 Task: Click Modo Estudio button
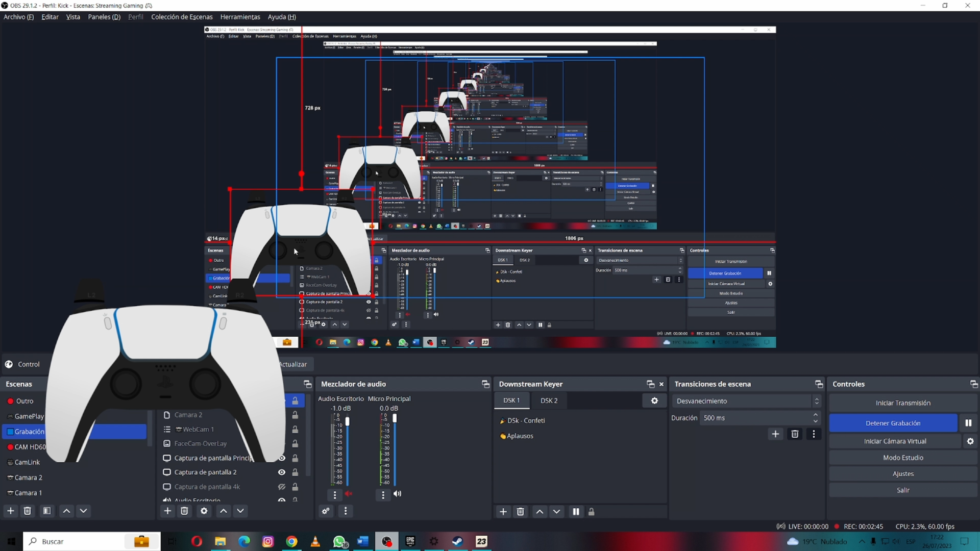click(902, 458)
